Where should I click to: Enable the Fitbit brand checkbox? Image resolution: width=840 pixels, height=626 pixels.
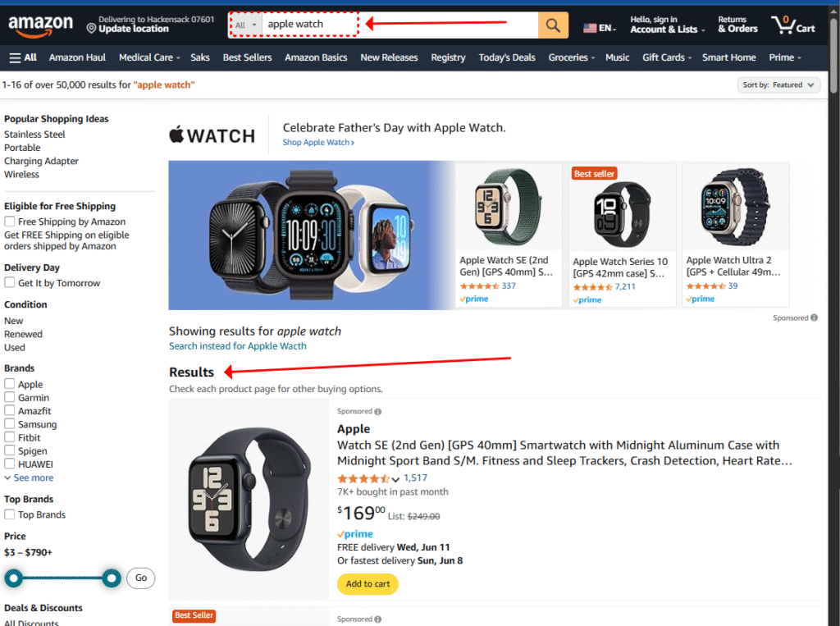(11, 437)
